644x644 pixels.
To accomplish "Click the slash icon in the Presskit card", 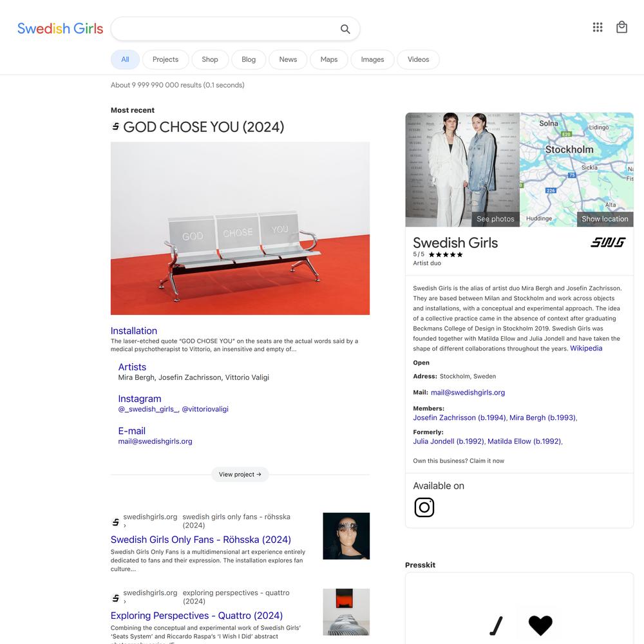I will coord(497,626).
